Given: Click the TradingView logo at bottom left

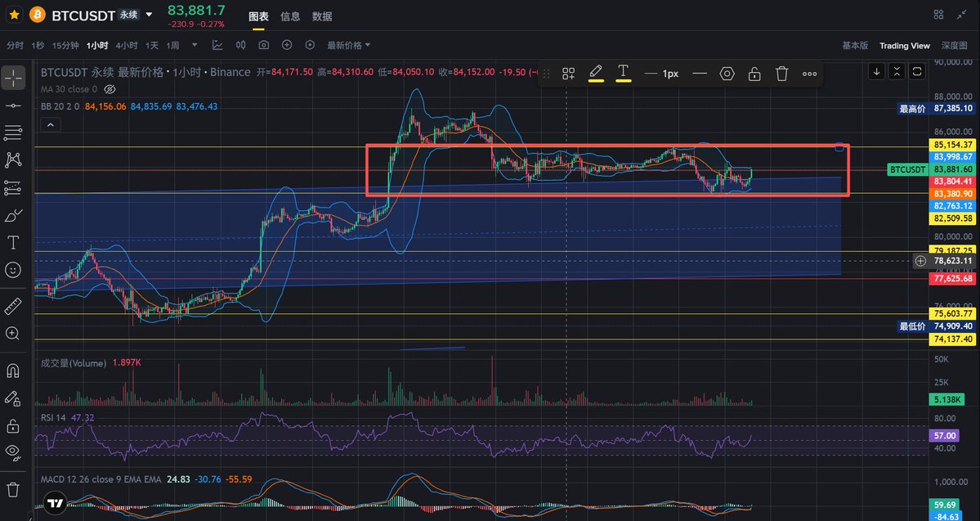Looking at the screenshot, I should tap(55, 503).
